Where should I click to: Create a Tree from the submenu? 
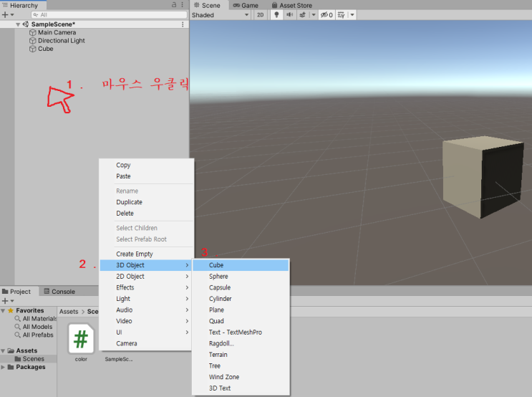241,366
